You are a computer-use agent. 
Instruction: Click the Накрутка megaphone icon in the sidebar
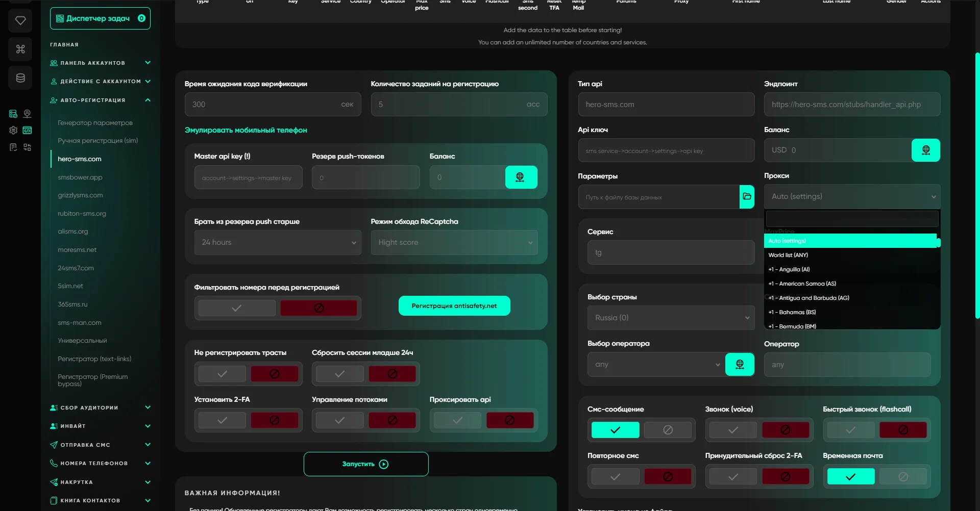(x=54, y=482)
